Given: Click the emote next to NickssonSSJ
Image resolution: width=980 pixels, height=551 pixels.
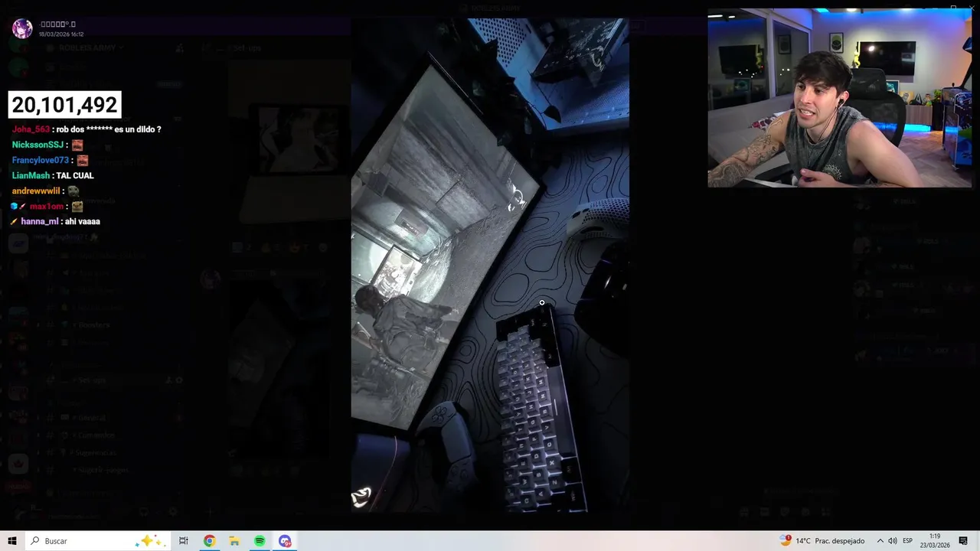Looking at the screenshot, I should 77,145.
